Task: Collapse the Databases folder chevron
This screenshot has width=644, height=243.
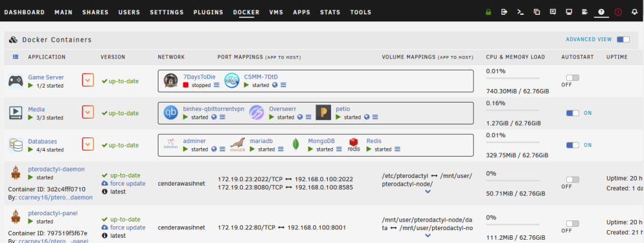Action: (88, 144)
